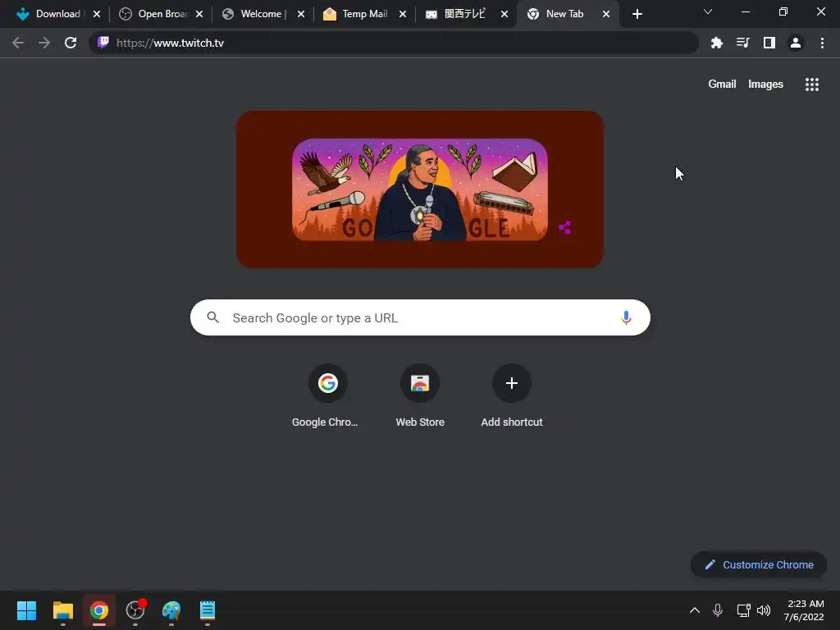Open the Windows Start menu
Viewport: 840px width, 630px height.
pyautogui.click(x=26, y=610)
